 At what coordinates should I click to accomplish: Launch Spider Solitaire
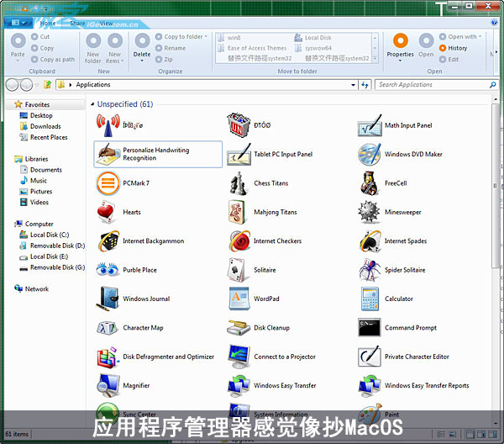391,270
